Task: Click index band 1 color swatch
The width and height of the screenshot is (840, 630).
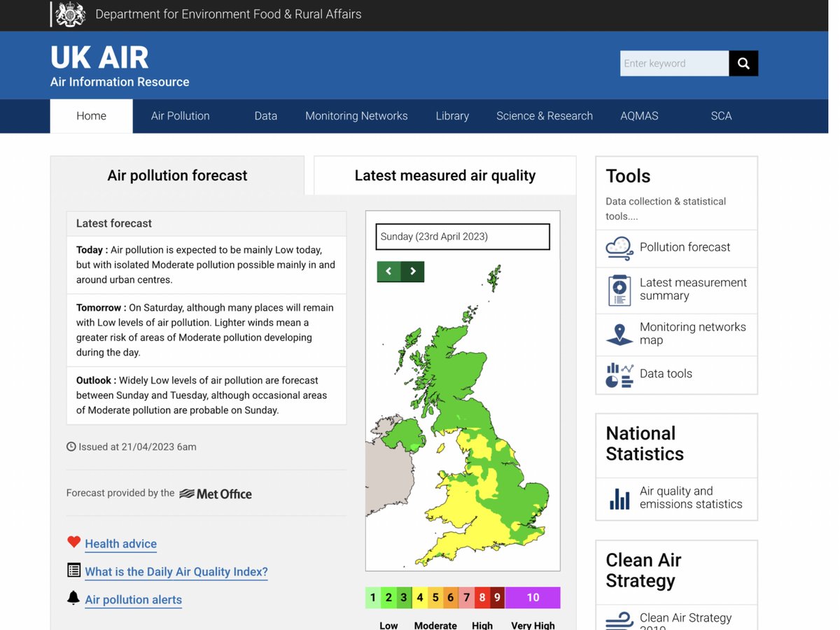Action: click(373, 598)
